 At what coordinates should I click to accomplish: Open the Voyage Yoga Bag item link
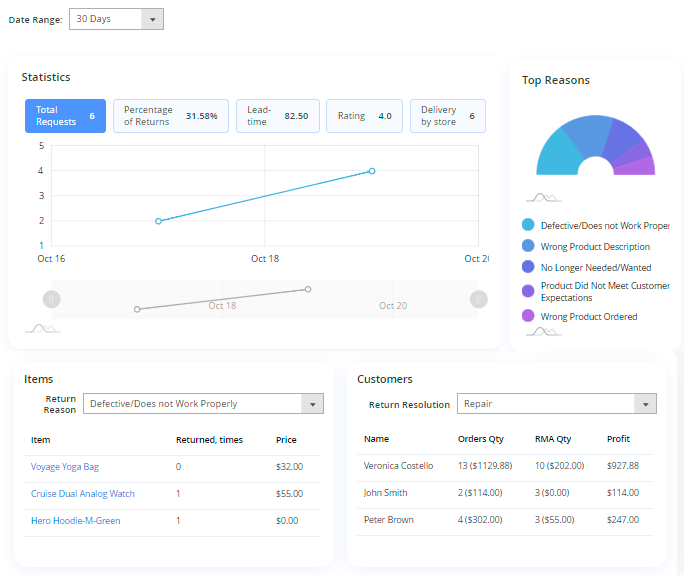65,467
